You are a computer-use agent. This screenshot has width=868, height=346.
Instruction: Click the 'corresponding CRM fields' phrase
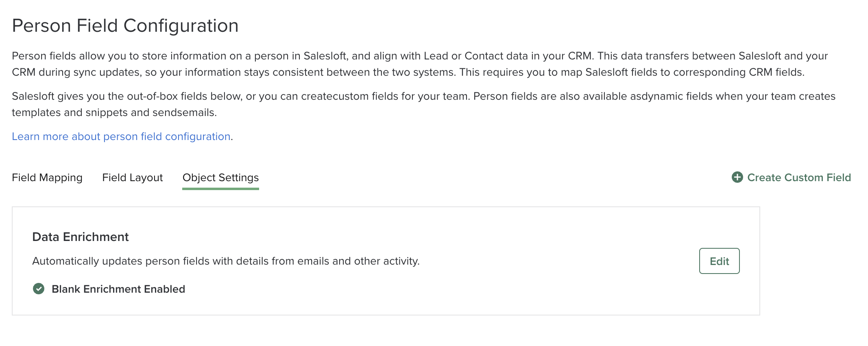click(737, 72)
